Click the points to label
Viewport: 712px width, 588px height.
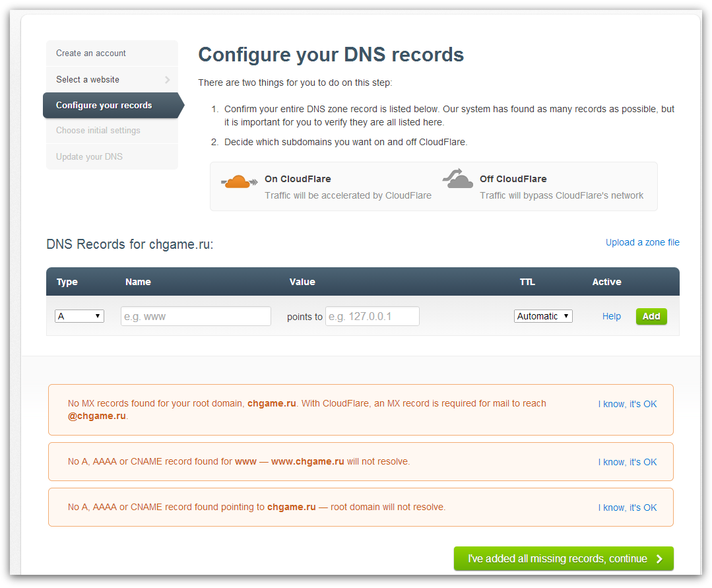305,317
